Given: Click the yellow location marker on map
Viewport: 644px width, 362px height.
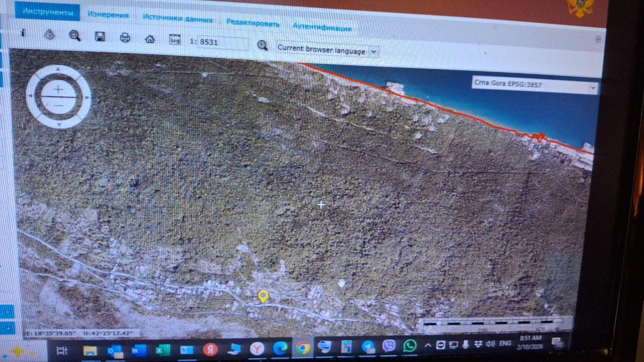Looking at the screenshot, I should pos(262,296).
